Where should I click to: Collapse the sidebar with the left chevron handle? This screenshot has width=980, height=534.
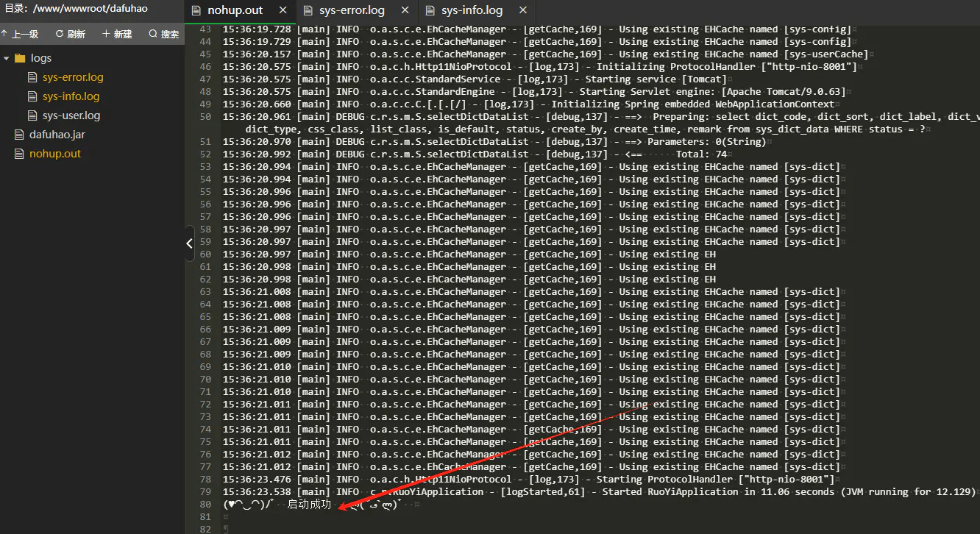tap(189, 243)
